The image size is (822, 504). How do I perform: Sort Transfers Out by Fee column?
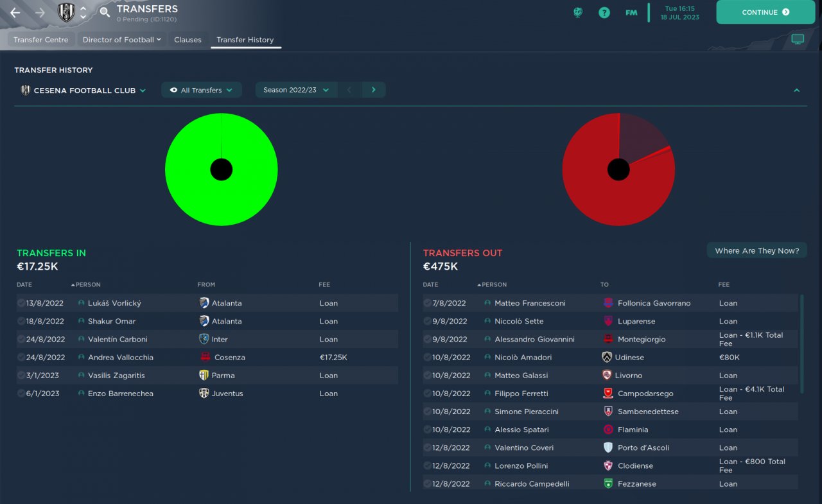coord(724,284)
